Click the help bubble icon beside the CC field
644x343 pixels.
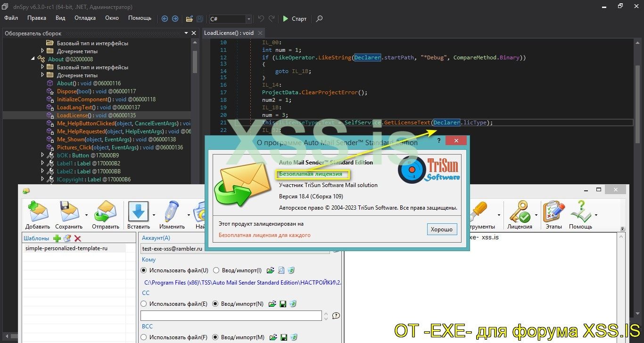pos(336,316)
